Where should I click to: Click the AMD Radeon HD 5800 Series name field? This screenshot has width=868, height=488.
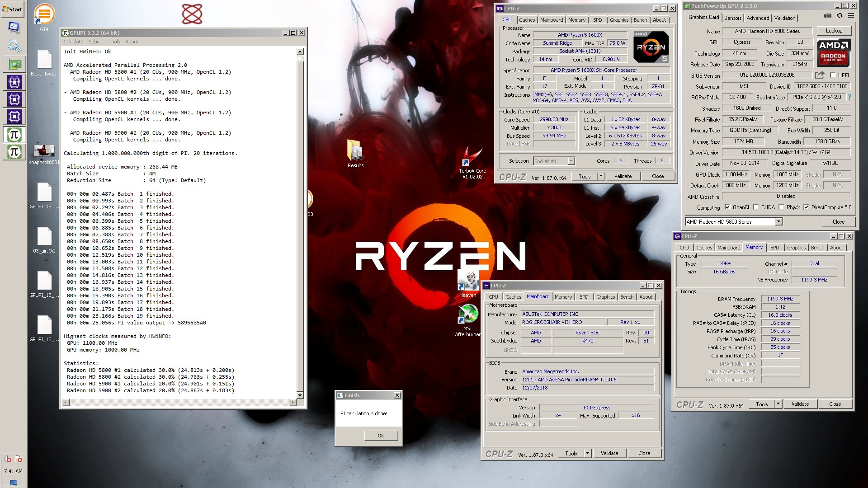pos(767,31)
